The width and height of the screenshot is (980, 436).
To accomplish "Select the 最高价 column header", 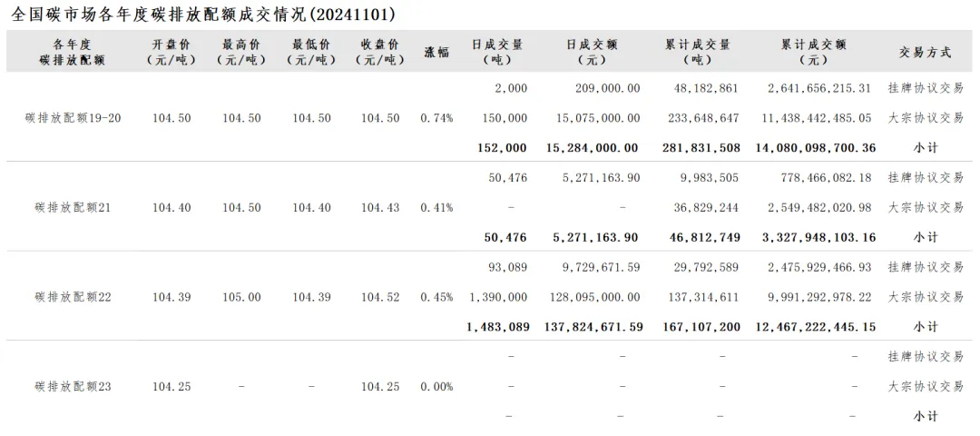I will [241, 52].
